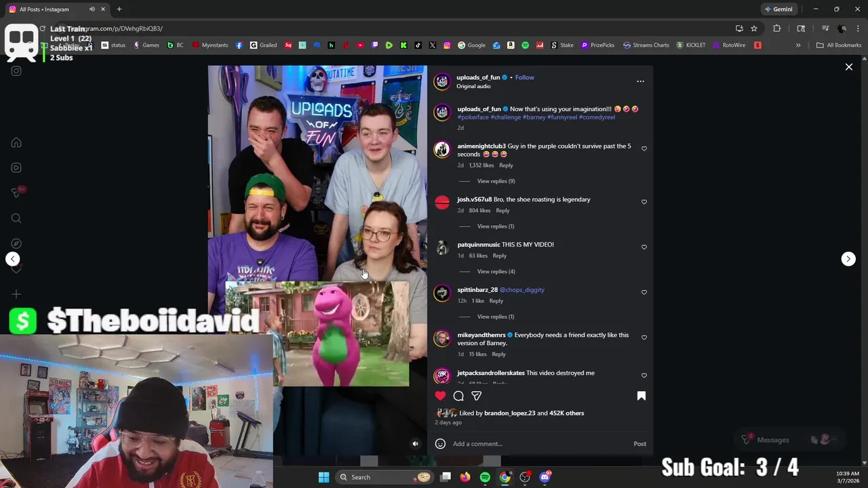Open the comment bubble icon on the post
Viewport: 868px width, 488px height.
pos(458,396)
